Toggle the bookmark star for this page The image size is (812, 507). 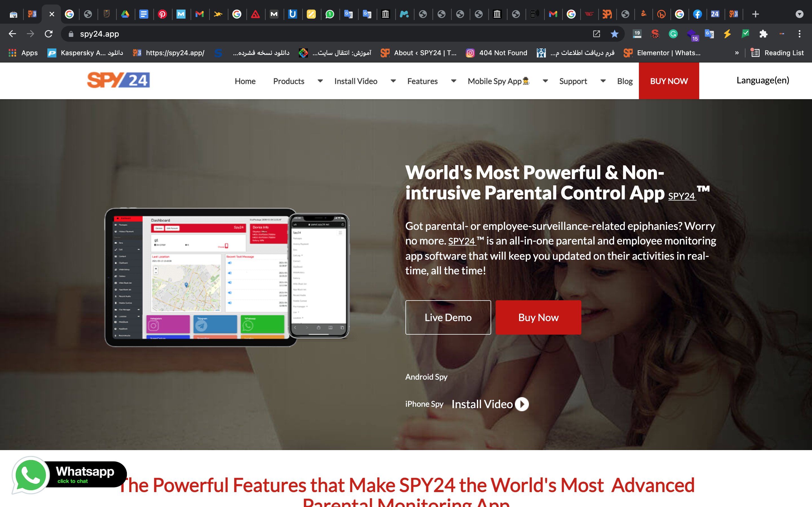coord(614,34)
